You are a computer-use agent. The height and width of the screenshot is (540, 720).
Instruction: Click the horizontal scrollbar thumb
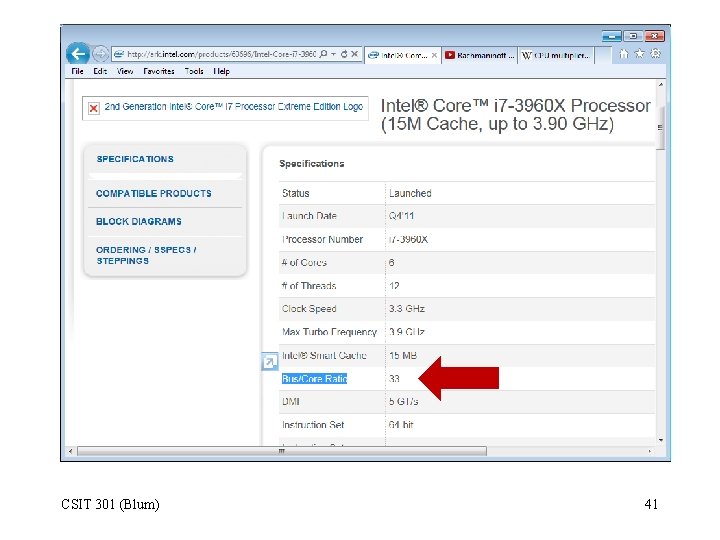(282, 451)
